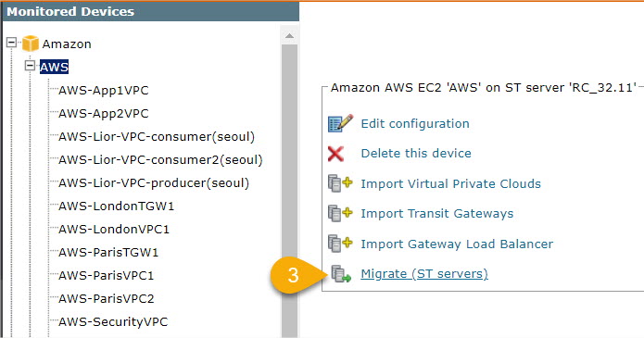Click the Import Transit Gateways link
This screenshot has height=338, width=644.
(437, 214)
